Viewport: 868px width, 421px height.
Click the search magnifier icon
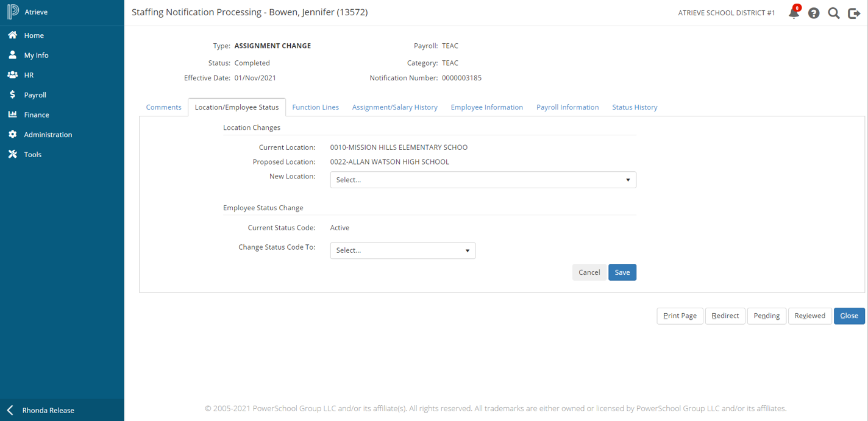pyautogui.click(x=834, y=13)
